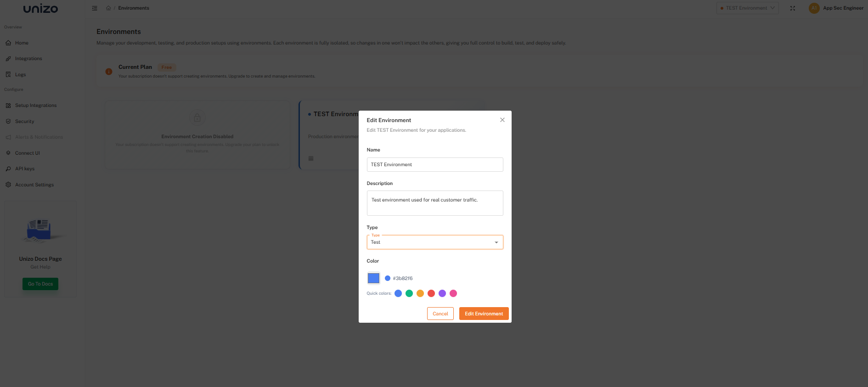Click the Go To Docs button
The height and width of the screenshot is (387, 868).
tap(40, 284)
